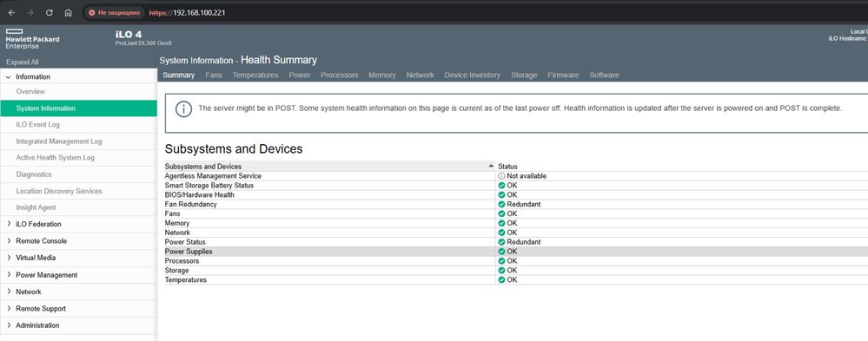
Task: Open the browser home page icon
Action: point(68,12)
